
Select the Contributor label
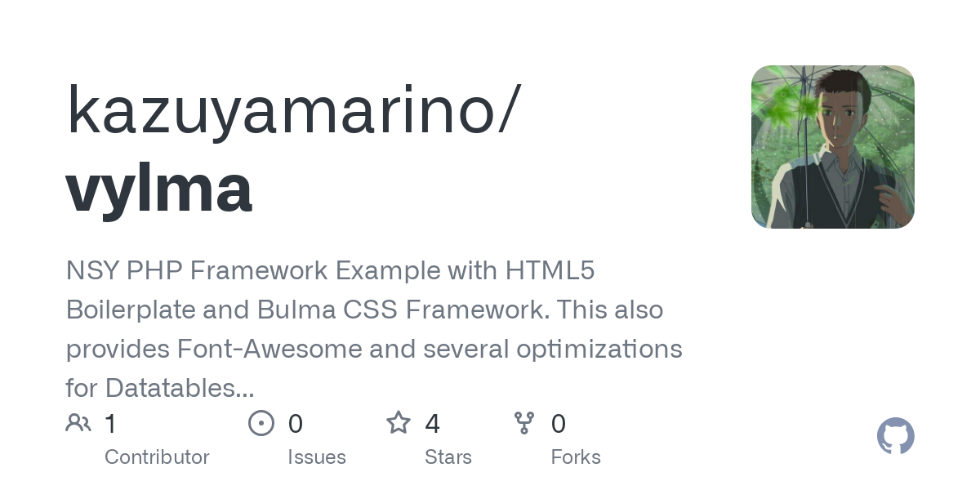(157, 457)
